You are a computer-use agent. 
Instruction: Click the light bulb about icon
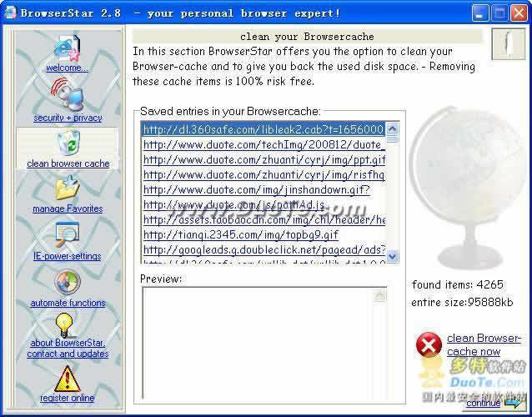pos(64,325)
